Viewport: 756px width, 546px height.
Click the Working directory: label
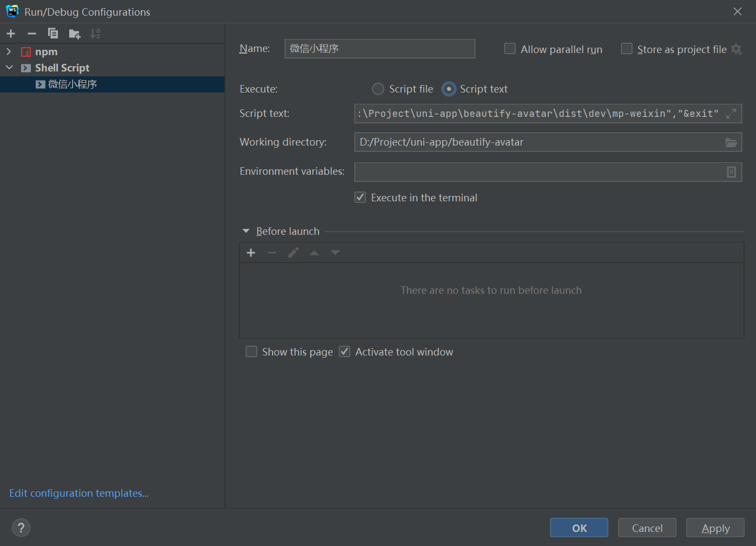tap(283, 142)
